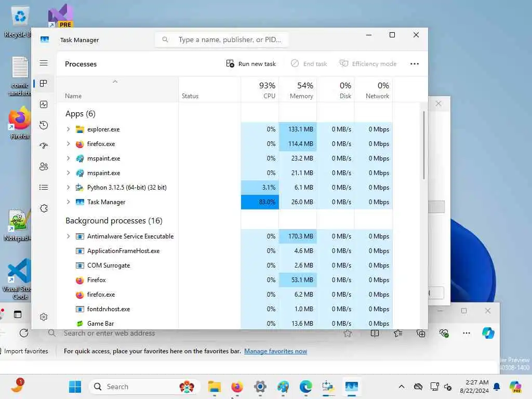
Task: Select ApplicationFrameHost.exe row
Action: coord(224,251)
